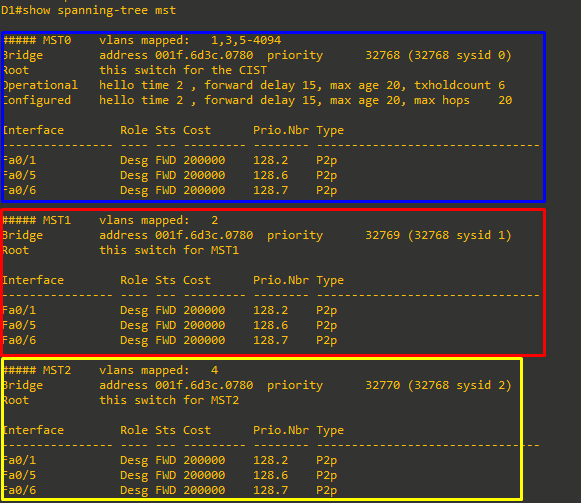Viewport: 581px width, 503px height.
Task: Click the MST0 vlans mapped header
Action: pos(142,40)
